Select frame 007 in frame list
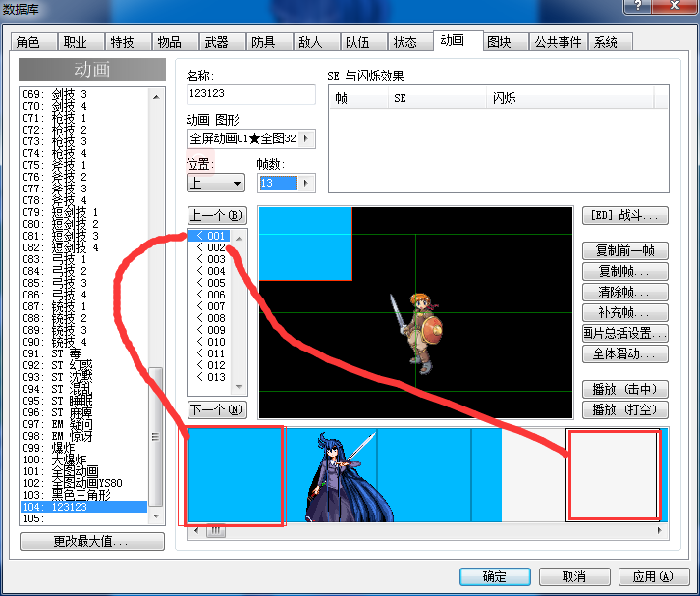Viewport: 700px width, 596px height. pos(209,306)
